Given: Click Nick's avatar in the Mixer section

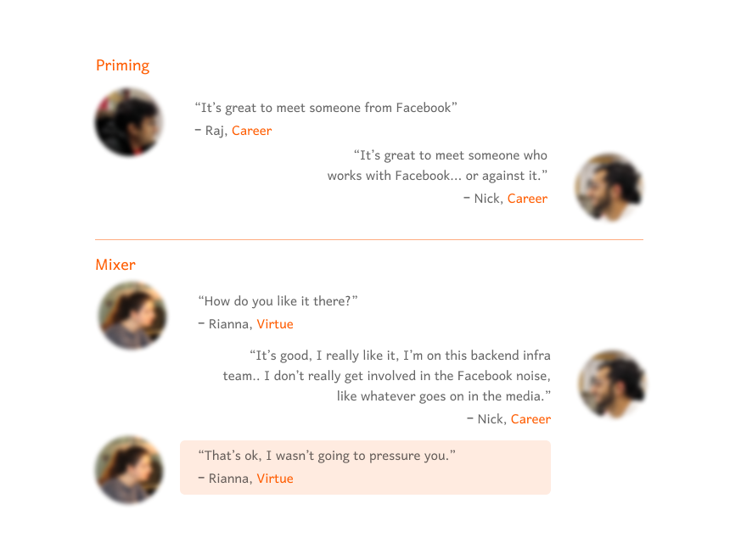Looking at the screenshot, I should click(612, 384).
